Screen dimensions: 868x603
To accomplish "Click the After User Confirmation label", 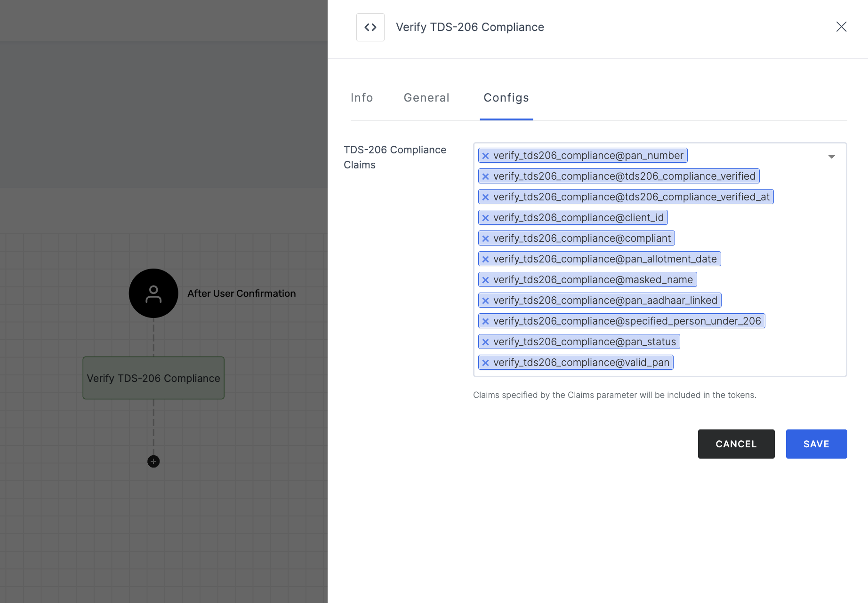I will tap(241, 294).
